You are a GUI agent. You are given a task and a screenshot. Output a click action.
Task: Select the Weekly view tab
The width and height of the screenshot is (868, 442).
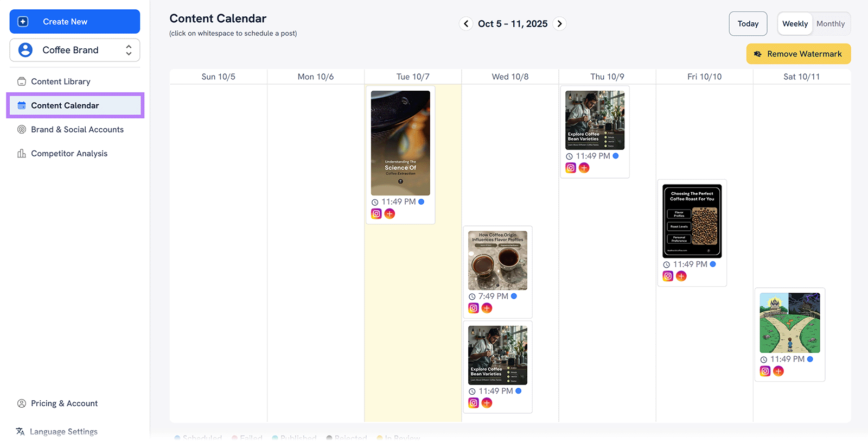[795, 23]
